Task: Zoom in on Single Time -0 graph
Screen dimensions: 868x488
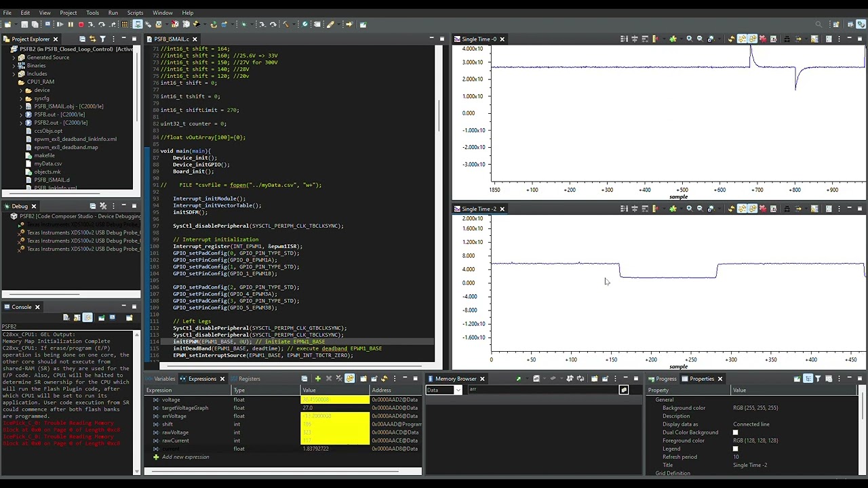Action: pyautogui.click(x=689, y=39)
